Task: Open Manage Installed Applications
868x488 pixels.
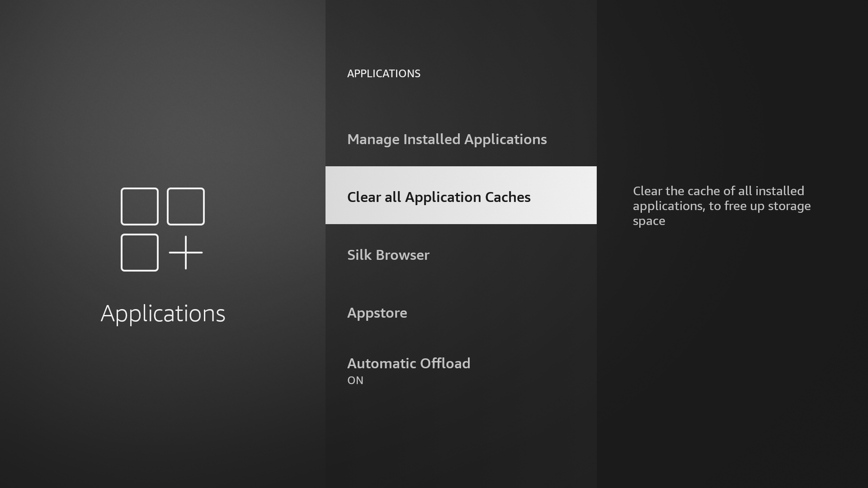Action: pos(447,139)
